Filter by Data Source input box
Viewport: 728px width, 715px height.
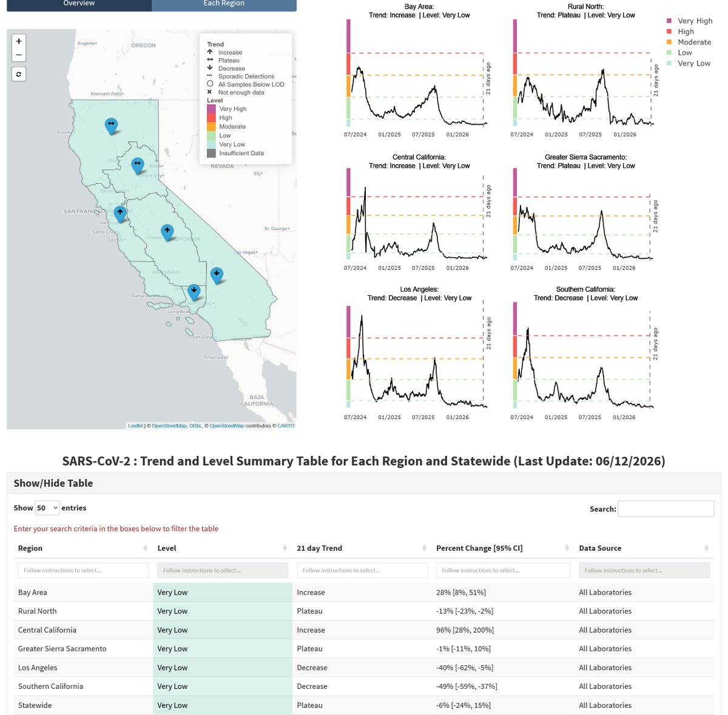[x=644, y=570]
